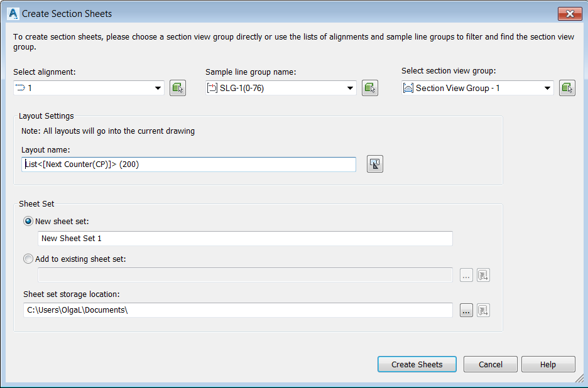Click pick alignment from drawing icon
This screenshot has width=588, height=388.
tap(178, 88)
